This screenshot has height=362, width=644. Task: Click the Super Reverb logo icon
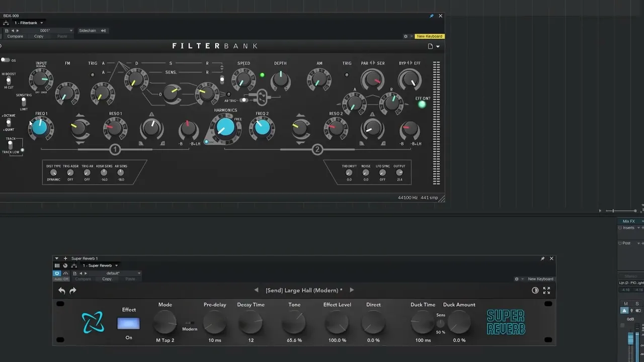tap(93, 322)
